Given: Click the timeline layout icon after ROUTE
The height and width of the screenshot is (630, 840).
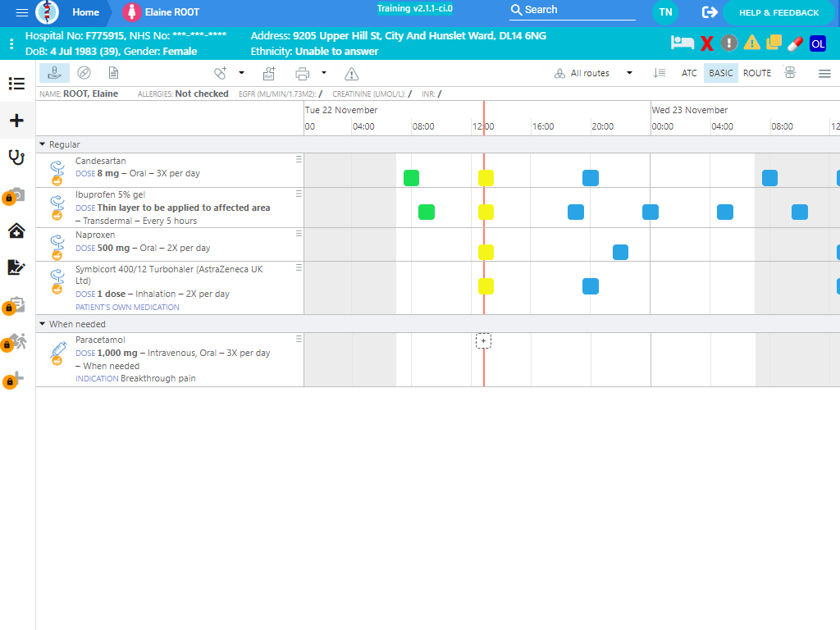Looking at the screenshot, I should point(790,72).
